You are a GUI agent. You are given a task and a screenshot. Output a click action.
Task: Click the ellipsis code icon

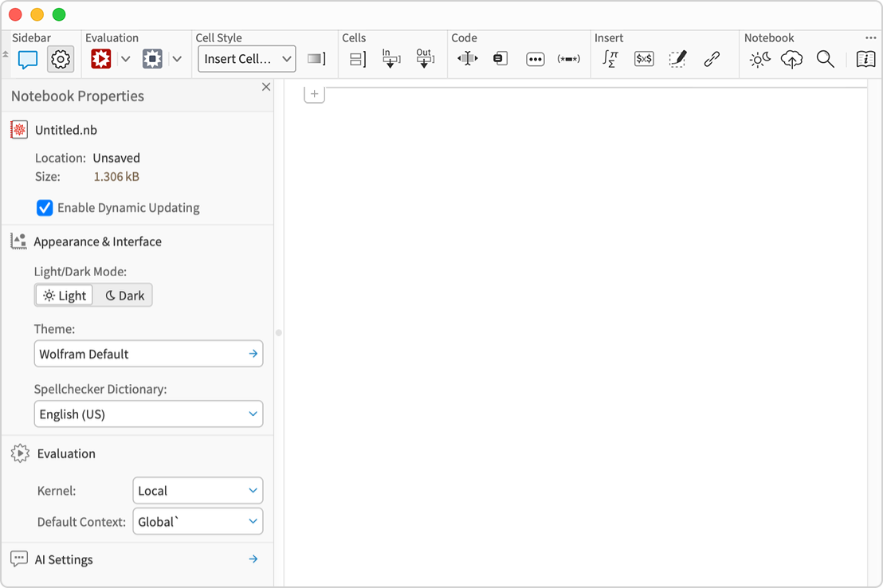tap(535, 59)
